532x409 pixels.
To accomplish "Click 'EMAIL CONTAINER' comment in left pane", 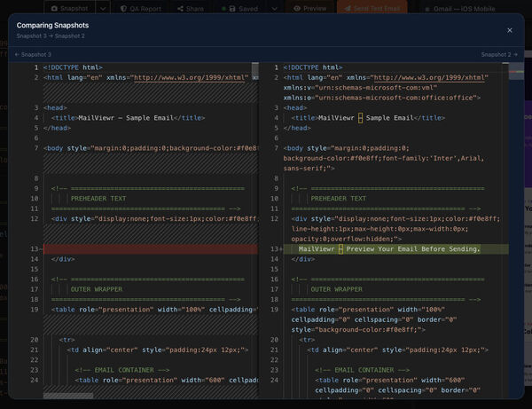I will 122,370.
